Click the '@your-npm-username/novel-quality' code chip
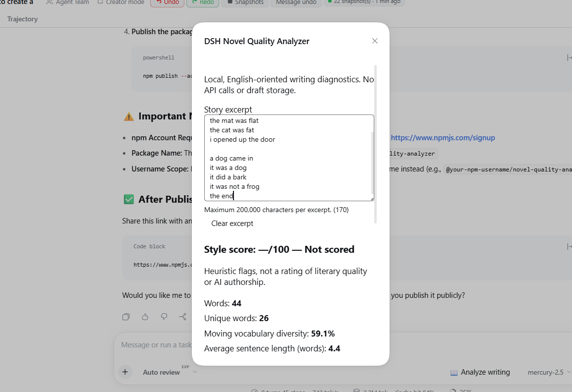Screen dimensions: 572x392 pos(509,169)
